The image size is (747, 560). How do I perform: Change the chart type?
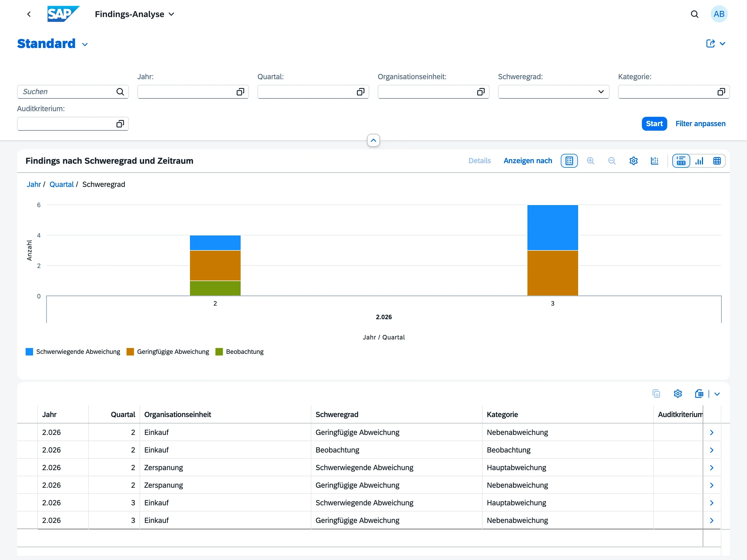654,161
